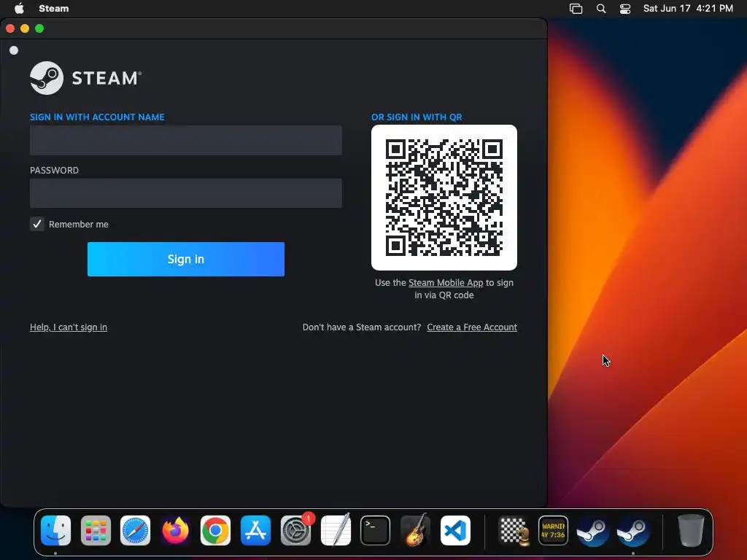Open the Trash in the dock
The width and height of the screenshot is (747, 560).
pyautogui.click(x=691, y=531)
